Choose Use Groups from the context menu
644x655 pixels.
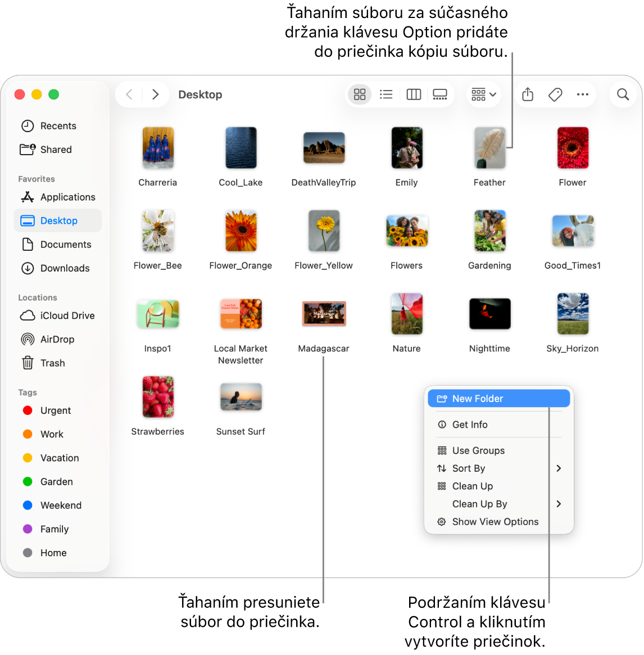[498, 450]
